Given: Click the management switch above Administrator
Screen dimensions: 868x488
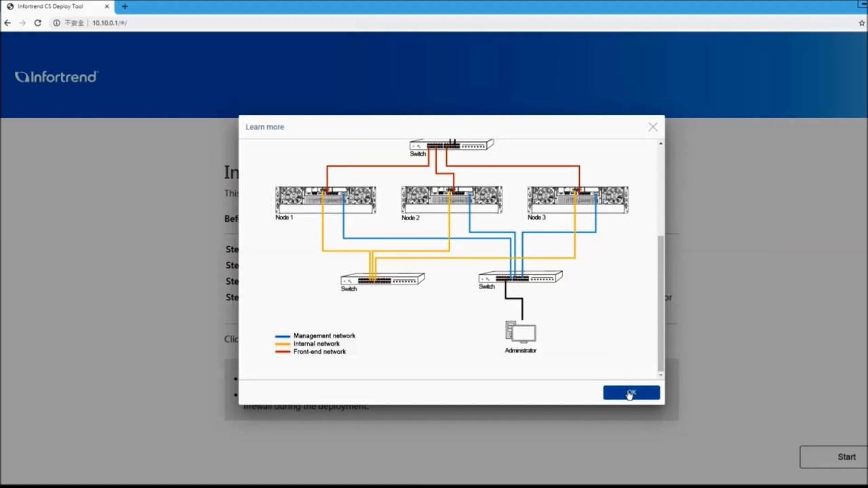Looking at the screenshot, I should (x=521, y=277).
